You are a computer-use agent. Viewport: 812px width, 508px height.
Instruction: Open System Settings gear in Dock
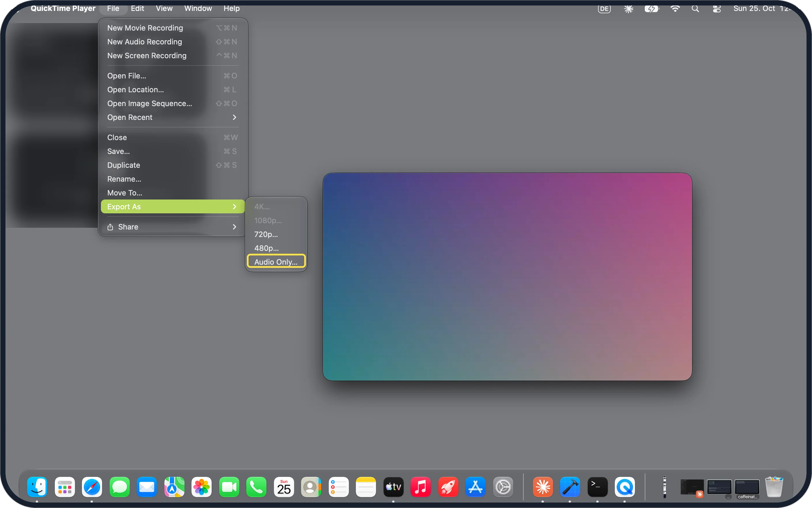pos(503,486)
